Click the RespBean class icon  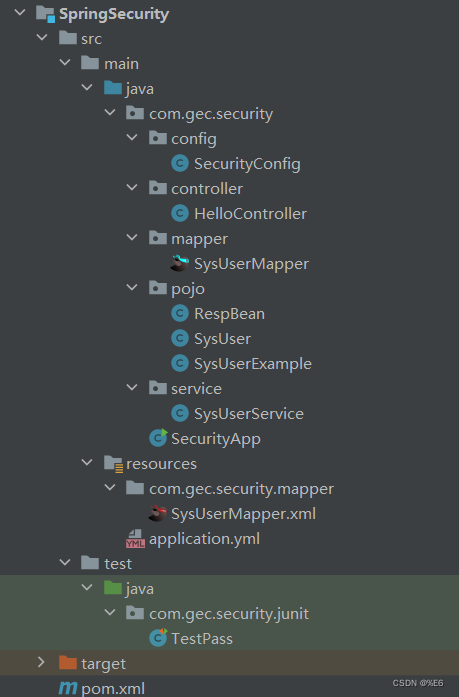(180, 313)
